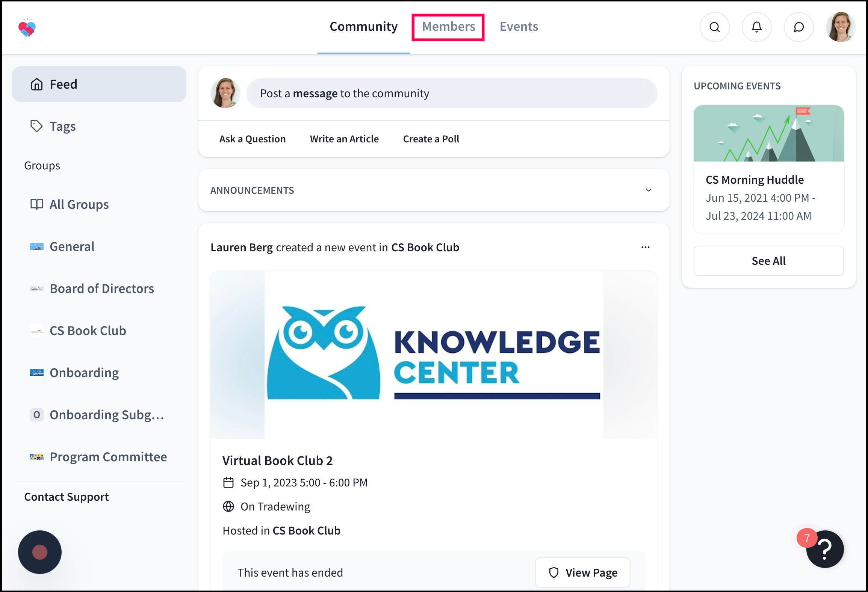
Task: Click the Onboarding Subgroup 'O' icon
Action: coord(36,415)
